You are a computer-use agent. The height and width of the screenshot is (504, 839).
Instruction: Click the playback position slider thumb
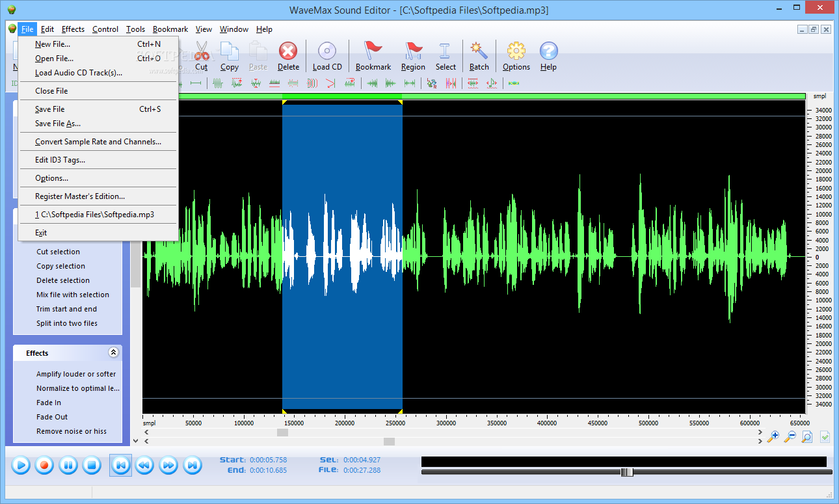tap(626, 472)
